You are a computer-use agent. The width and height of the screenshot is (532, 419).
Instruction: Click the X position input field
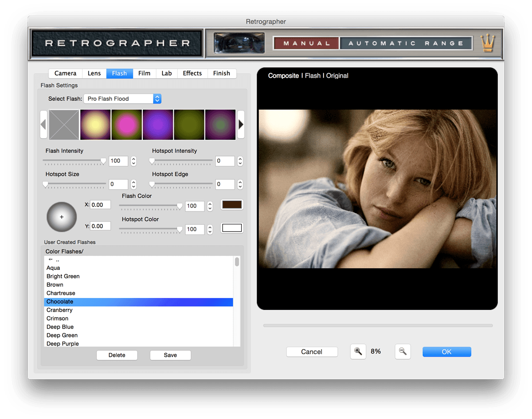point(100,205)
